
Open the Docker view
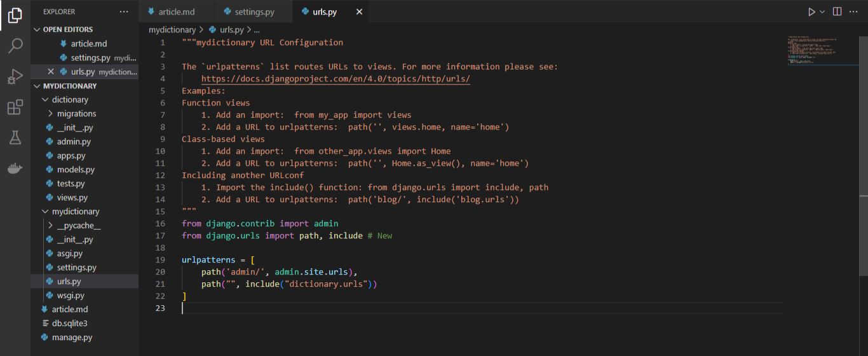(15, 168)
